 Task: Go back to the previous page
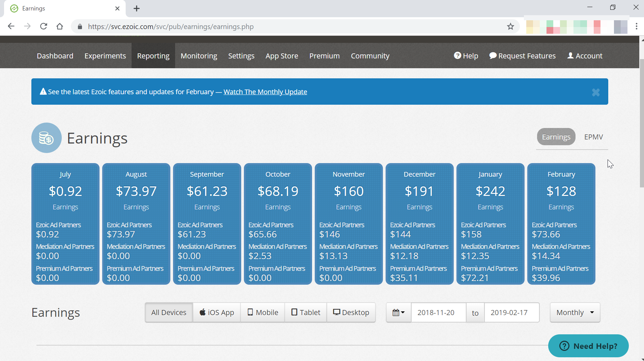pyautogui.click(x=11, y=26)
